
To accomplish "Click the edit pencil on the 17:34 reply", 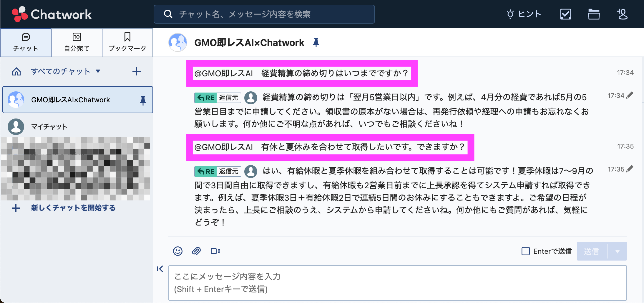I will tap(630, 95).
